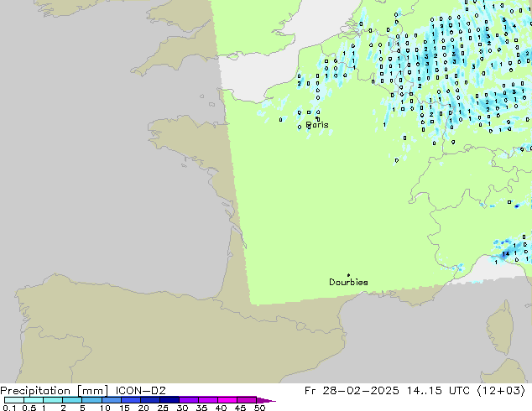Click the 35 legend scale label
The width and height of the screenshot is (532, 411).
[201, 408]
